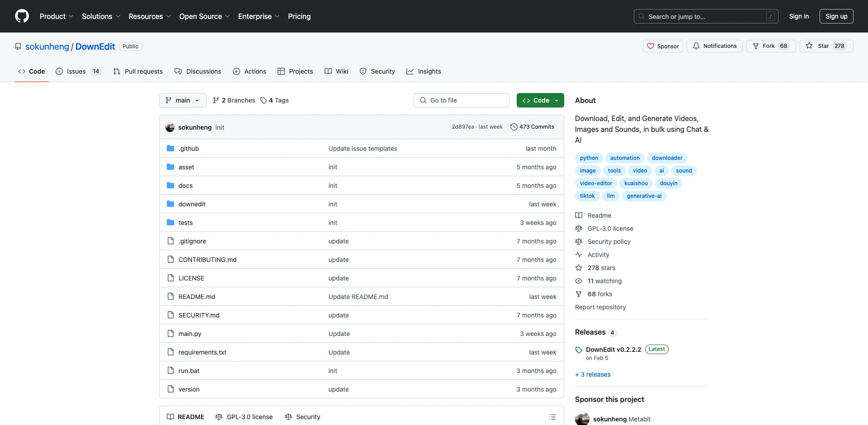This screenshot has width=868, height=425.
Task: Open the Actions tab
Action: point(250,71)
